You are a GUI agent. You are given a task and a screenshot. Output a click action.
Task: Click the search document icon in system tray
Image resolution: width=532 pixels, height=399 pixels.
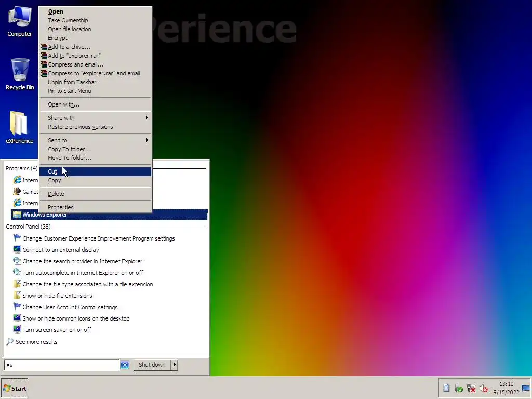(446, 388)
